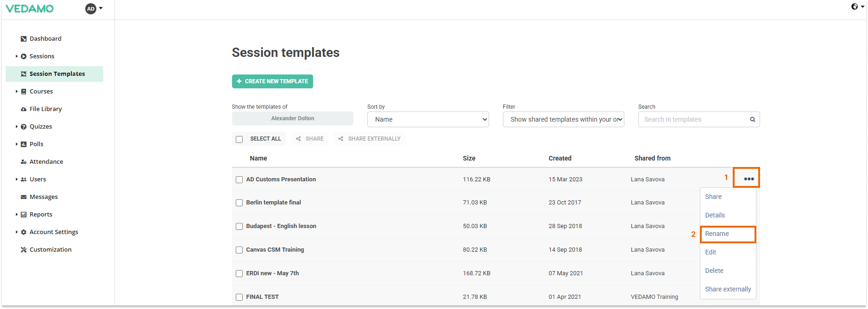Choose Edit in the context menu
The image size is (868, 309).
(x=711, y=252)
